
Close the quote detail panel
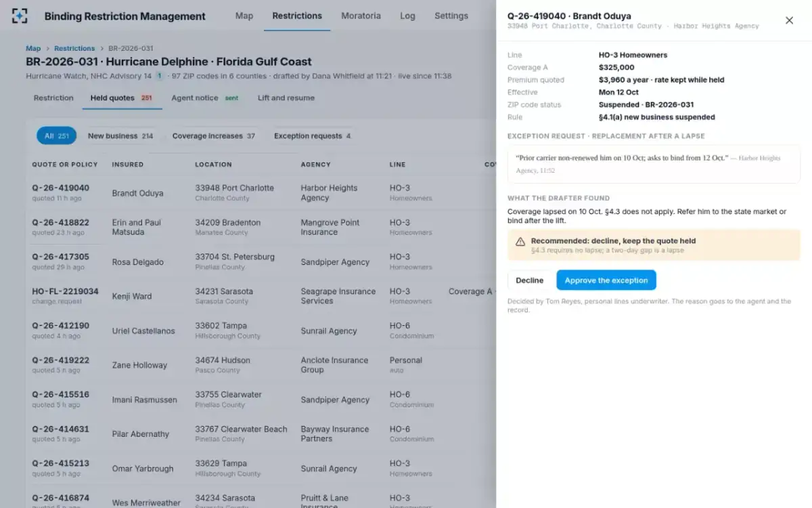789,20
